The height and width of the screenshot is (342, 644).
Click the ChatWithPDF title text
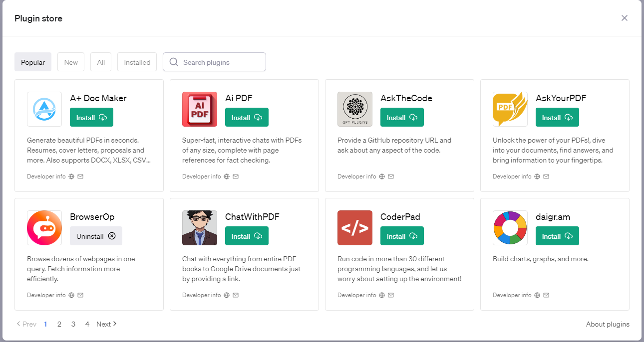[252, 217]
